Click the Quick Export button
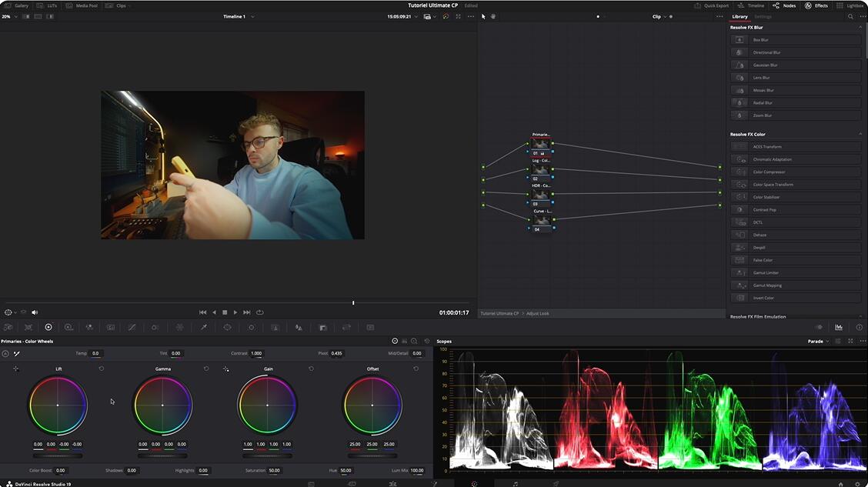 [x=712, y=5]
